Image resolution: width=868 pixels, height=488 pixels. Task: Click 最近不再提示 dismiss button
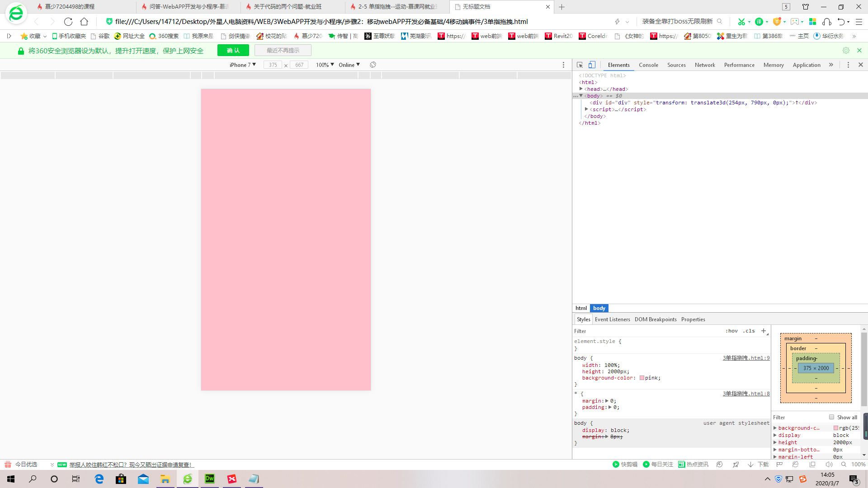pos(283,51)
